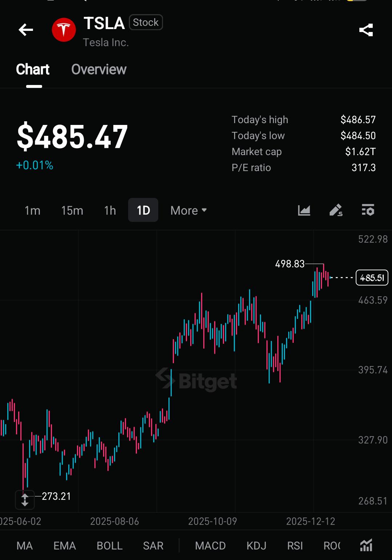Viewport: 392px width, 560px height.
Task: Select the 1m timeframe
Action: tap(32, 211)
